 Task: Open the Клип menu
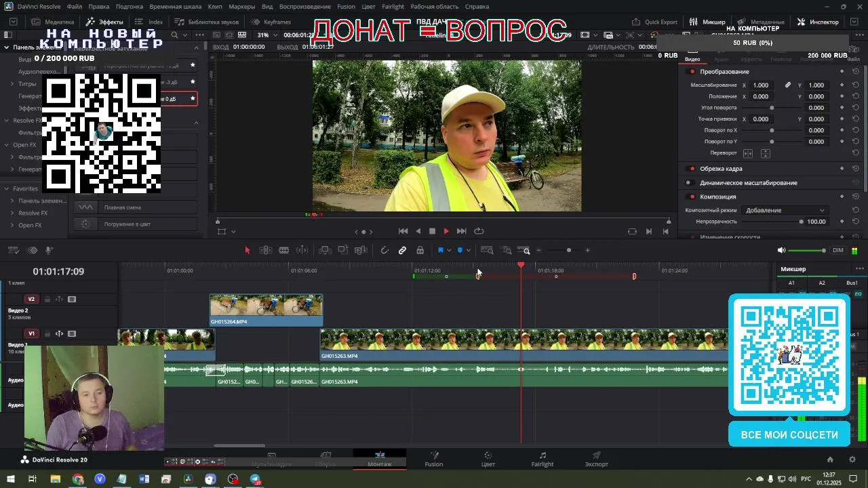[x=215, y=7]
